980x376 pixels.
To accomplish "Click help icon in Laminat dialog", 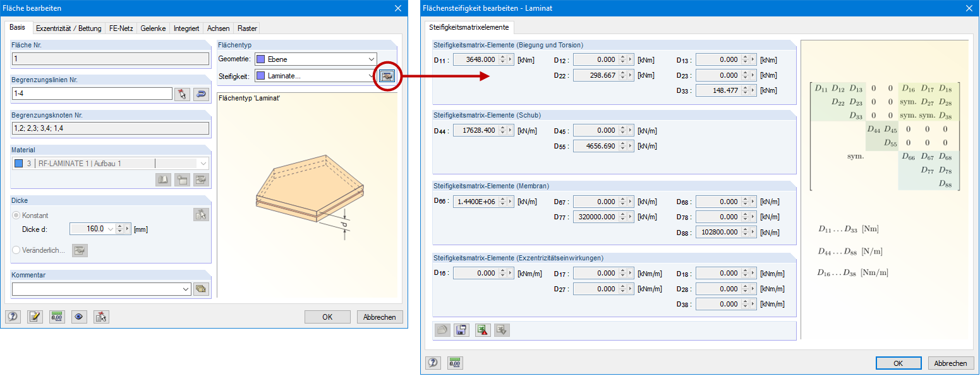I will [x=433, y=363].
